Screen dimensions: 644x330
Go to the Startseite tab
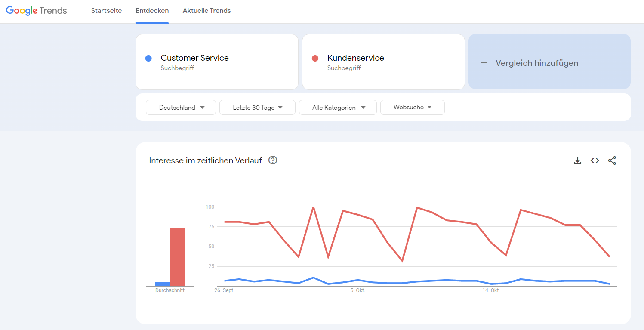coord(106,11)
